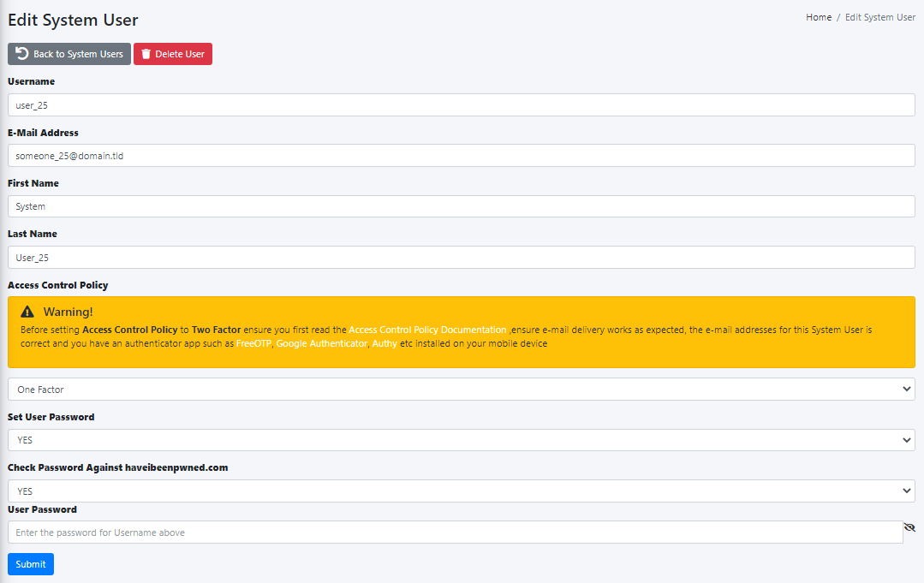This screenshot has height=583, width=924.
Task: Click the undo arrow icon on Back button
Action: click(21, 54)
